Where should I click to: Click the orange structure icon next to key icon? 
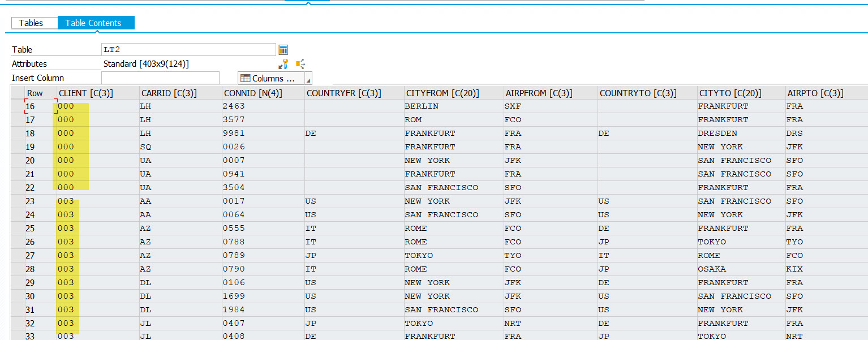click(300, 64)
